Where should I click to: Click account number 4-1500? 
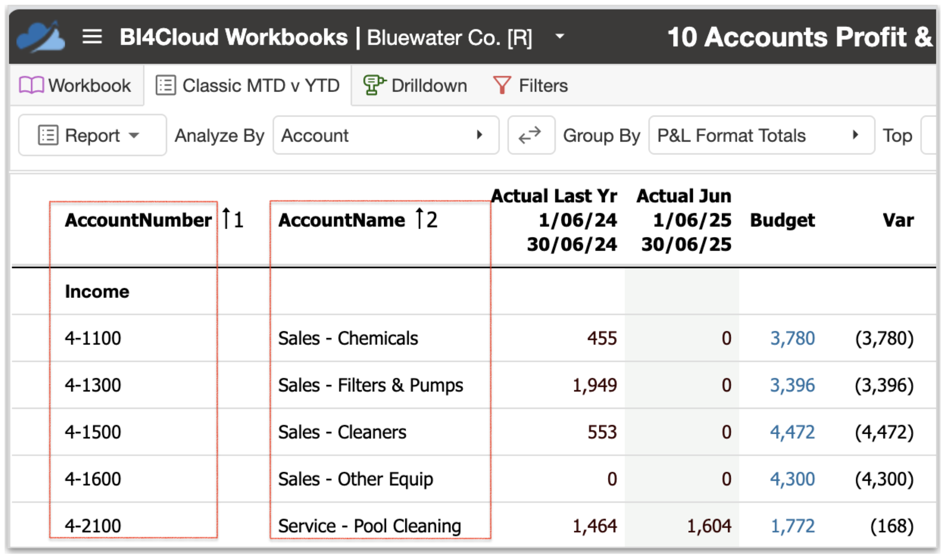(x=93, y=432)
